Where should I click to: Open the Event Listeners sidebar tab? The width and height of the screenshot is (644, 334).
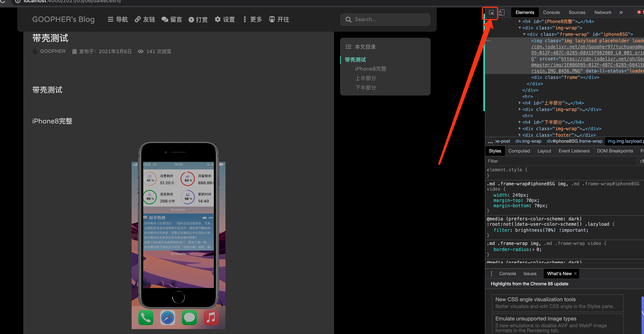[x=574, y=151]
